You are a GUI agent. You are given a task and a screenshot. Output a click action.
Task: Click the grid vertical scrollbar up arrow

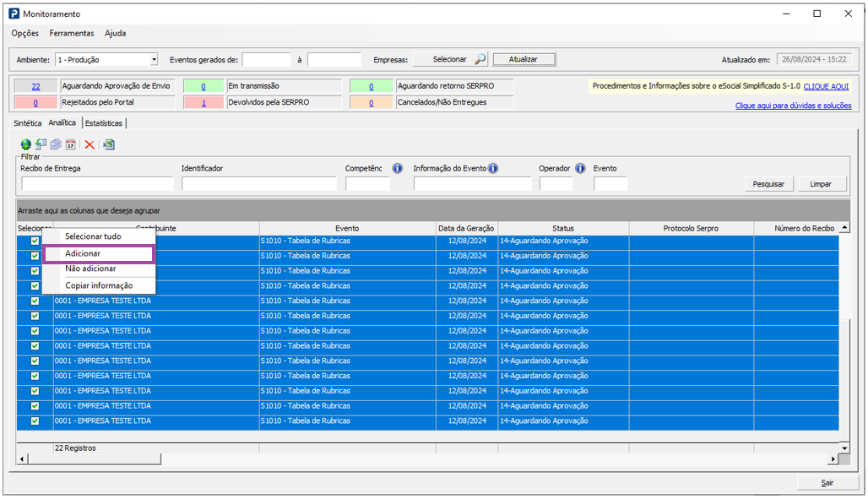pos(844,228)
